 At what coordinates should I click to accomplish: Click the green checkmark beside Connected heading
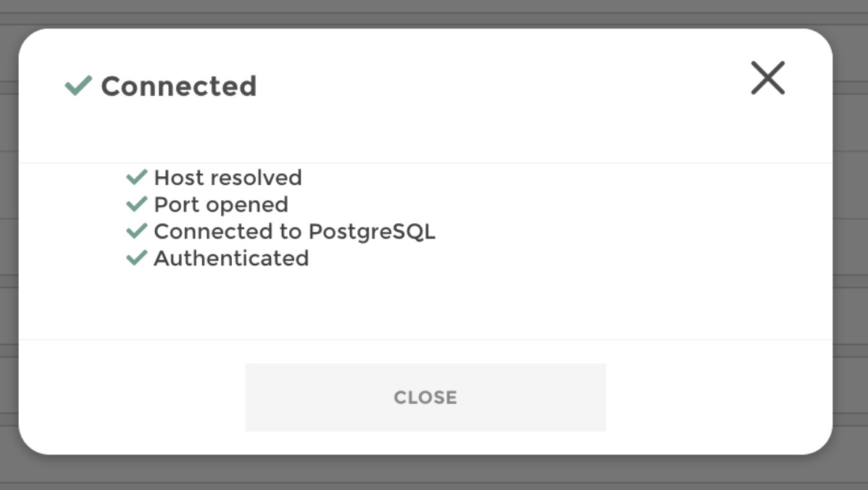pos(77,85)
